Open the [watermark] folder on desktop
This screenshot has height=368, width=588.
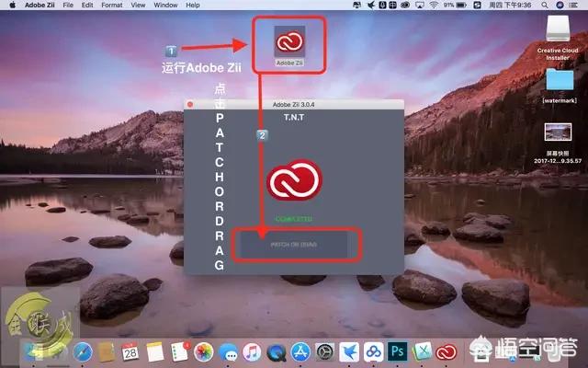point(560,80)
